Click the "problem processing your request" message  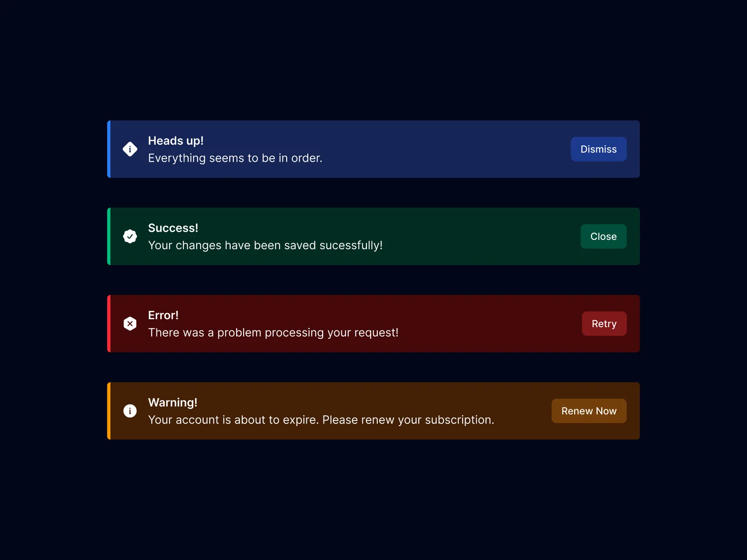[273, 333]
